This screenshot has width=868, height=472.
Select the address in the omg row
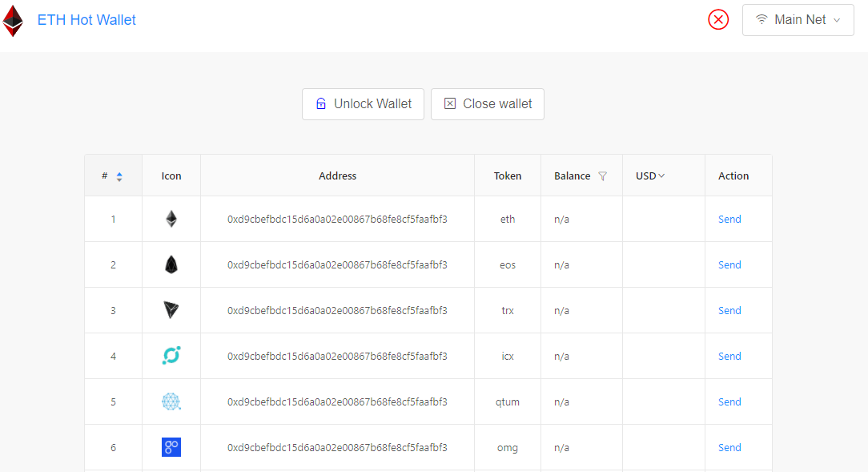(337, 447)
